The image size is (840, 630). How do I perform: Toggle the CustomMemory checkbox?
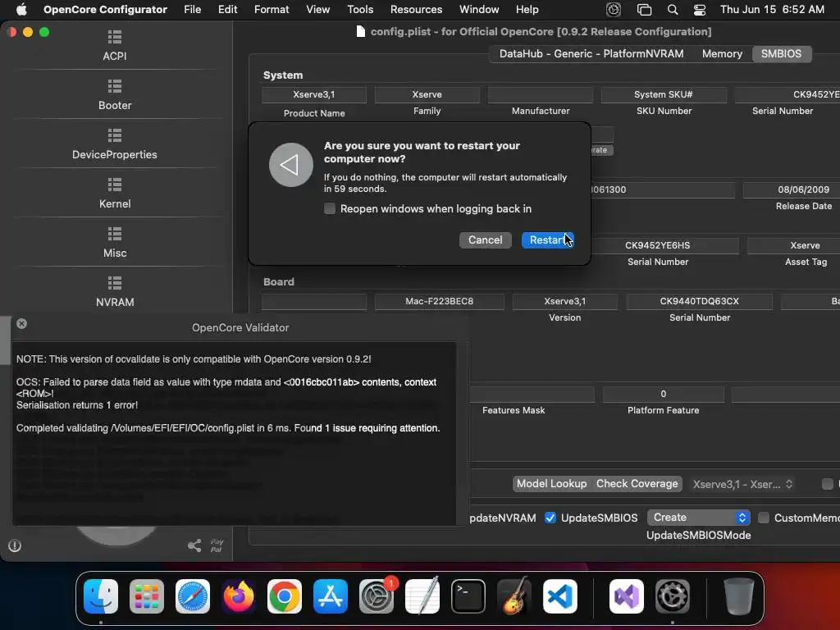tap(764, 518)
